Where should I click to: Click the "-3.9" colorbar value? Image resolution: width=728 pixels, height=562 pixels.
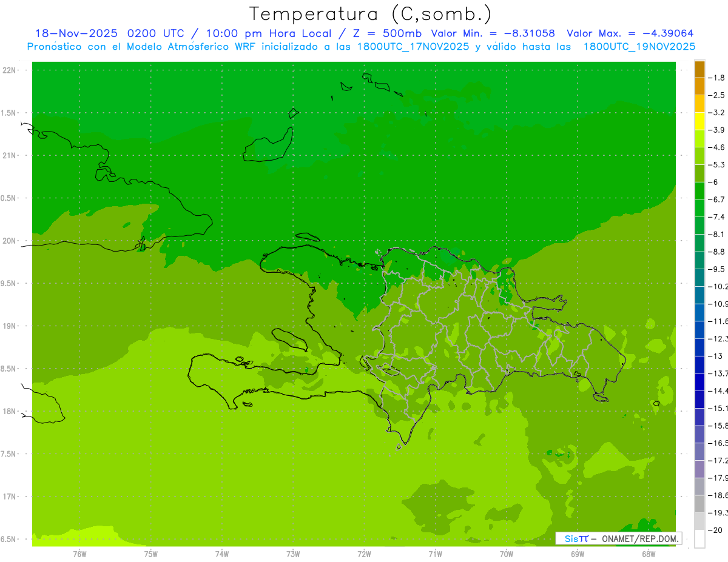(x=716, y=130)
